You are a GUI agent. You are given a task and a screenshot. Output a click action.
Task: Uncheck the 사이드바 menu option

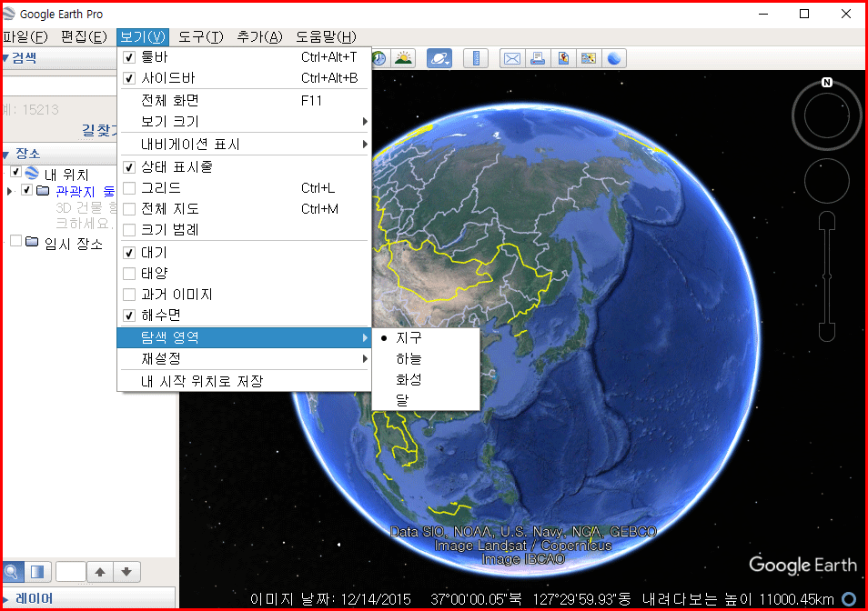tap(129, 78)
